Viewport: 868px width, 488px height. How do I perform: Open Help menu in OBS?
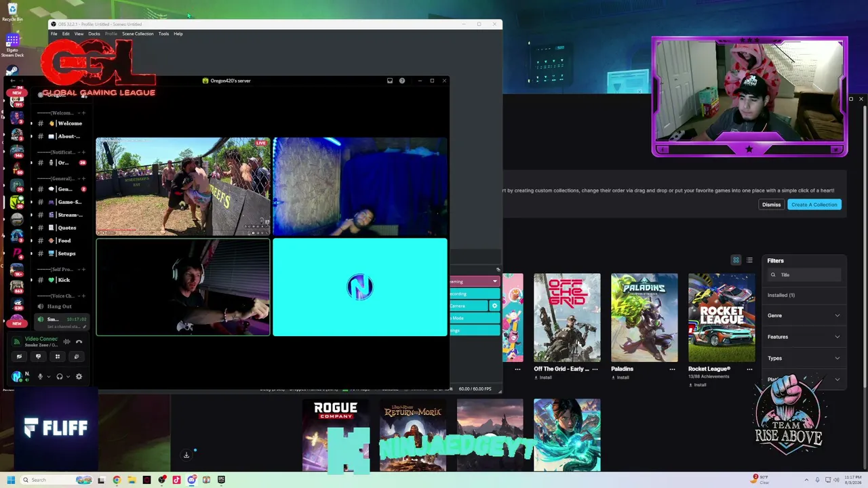(178, 34)
